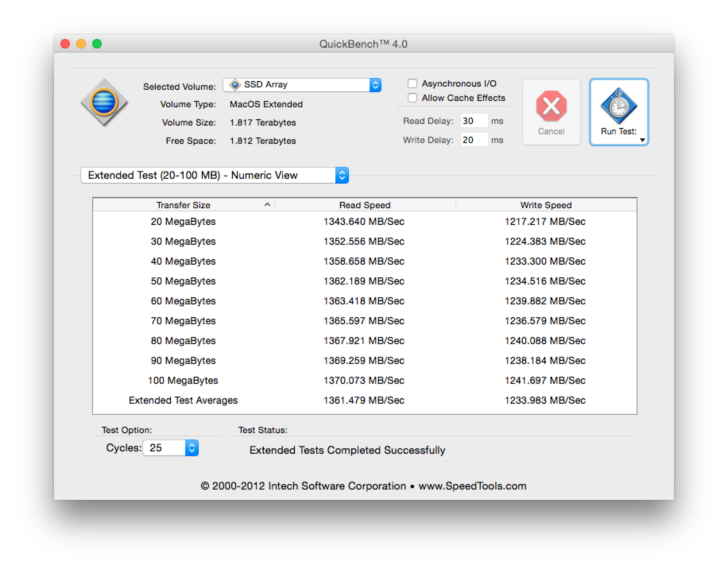Click the 1233.983 MB/Sec average write value
728x573 pixels.
point(545,400)
